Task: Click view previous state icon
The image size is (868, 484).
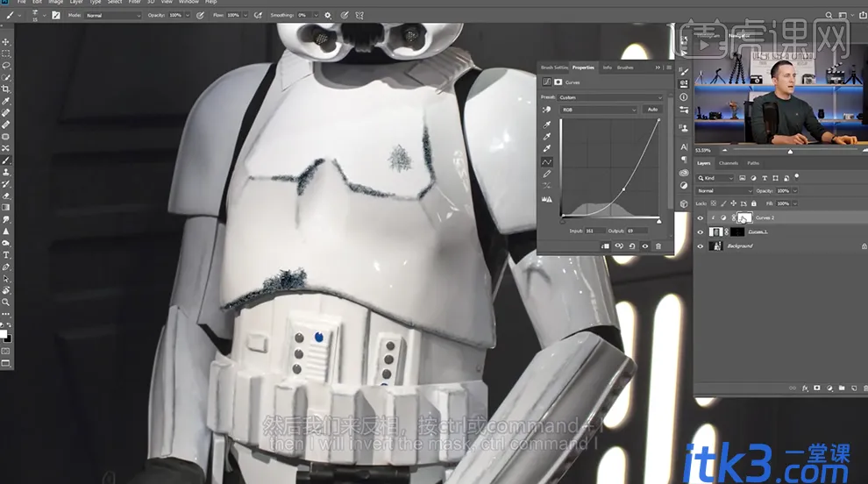Action: click(x=619, y=246)
